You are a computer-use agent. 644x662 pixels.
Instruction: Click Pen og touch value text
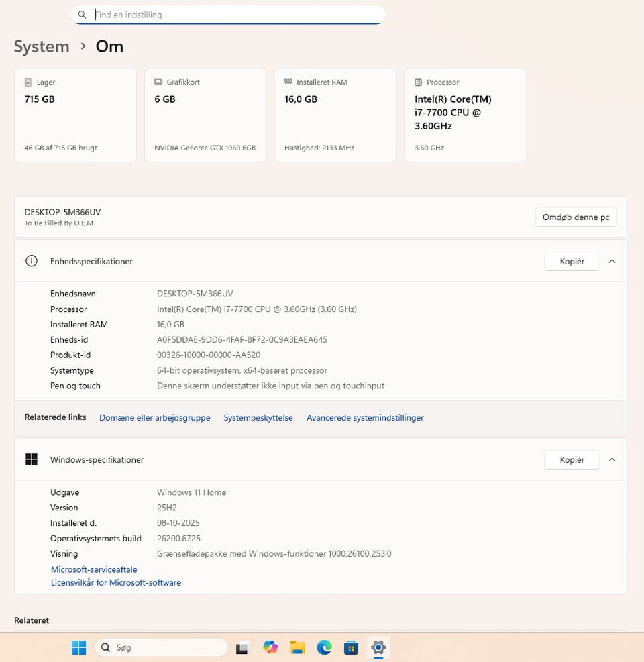[x=271, y=386]
